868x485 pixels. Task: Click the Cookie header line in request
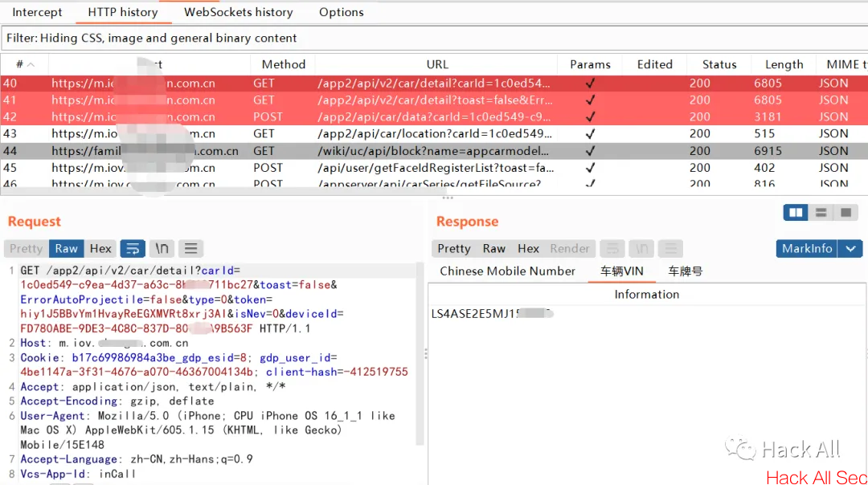(214, 365)
